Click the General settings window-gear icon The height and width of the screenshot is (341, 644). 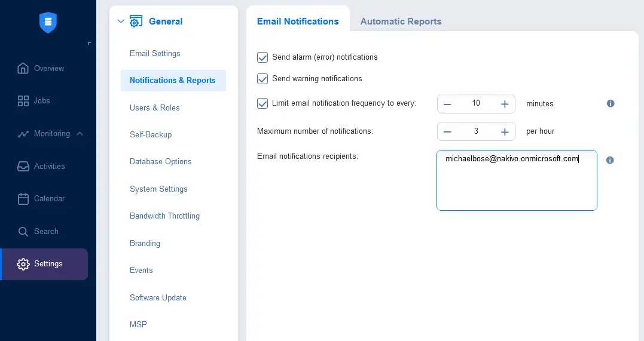tap(136, 21)
